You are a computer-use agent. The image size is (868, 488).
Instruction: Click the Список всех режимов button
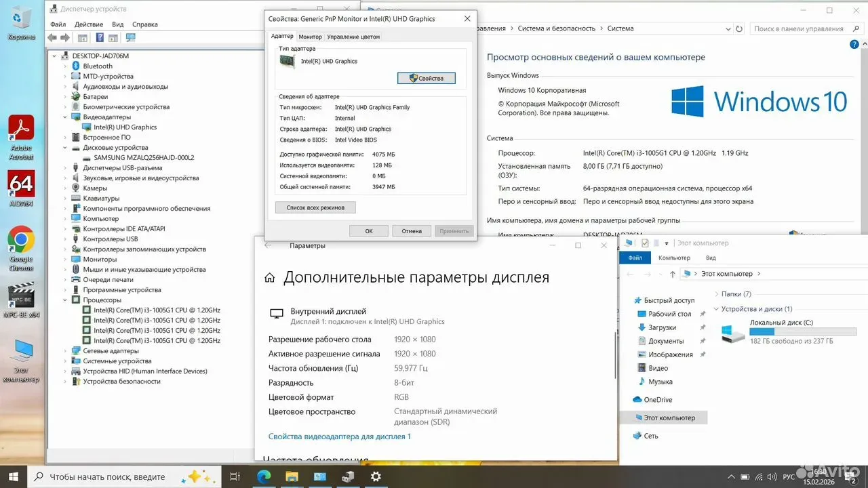(x=315, y=207)
